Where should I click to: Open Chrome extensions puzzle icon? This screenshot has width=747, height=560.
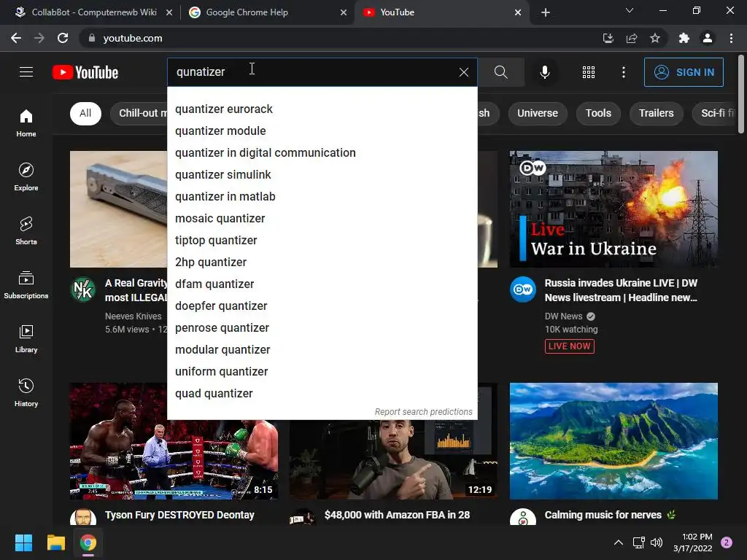(x=684, y=38)
